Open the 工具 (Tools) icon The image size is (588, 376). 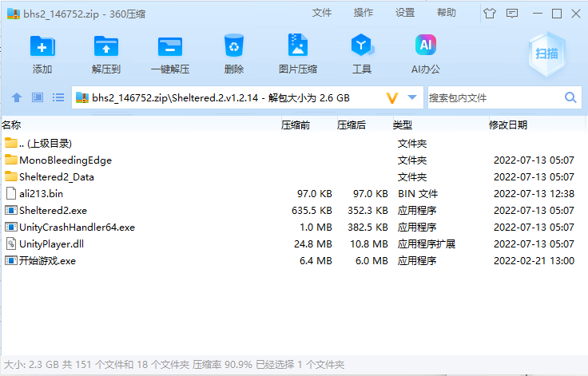pyautogui.click(x=362, y=46)
